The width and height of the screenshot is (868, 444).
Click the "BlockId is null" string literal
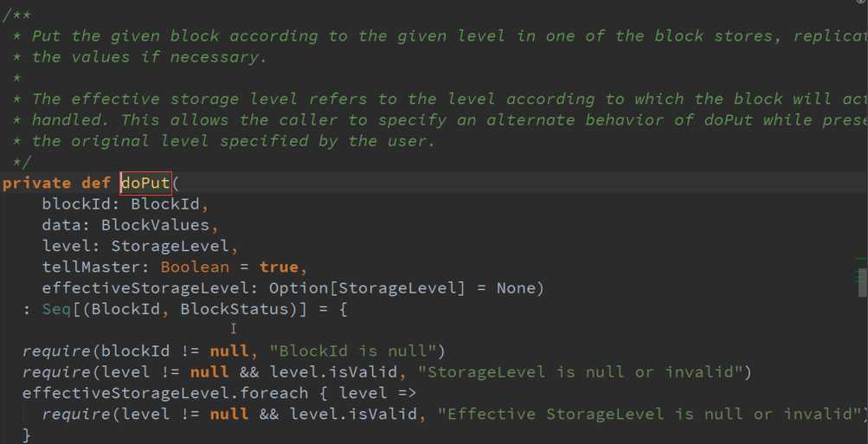tap(352, 351)
